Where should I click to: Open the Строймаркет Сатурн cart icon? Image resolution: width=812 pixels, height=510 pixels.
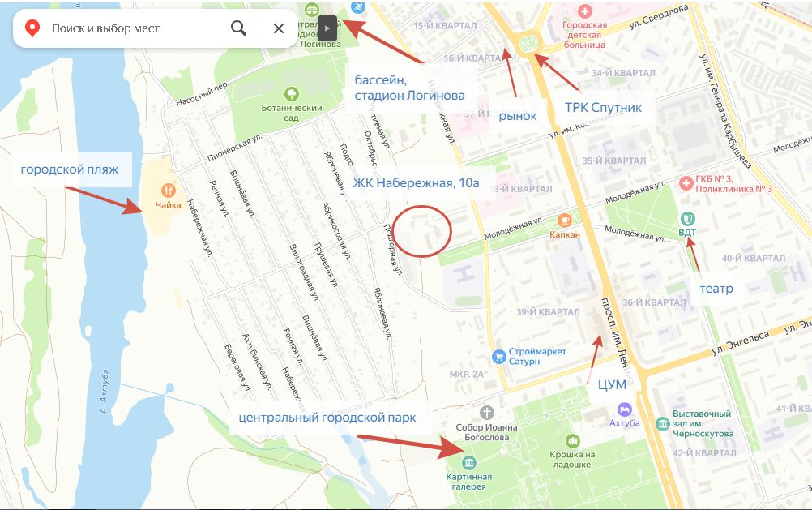click(x=498, y=357)
